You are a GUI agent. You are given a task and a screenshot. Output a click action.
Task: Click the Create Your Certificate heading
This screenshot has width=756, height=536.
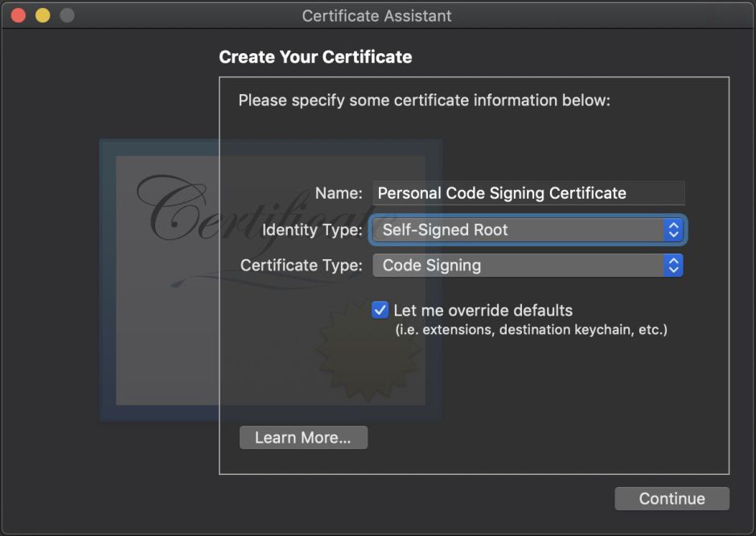(x=315, y=57)
